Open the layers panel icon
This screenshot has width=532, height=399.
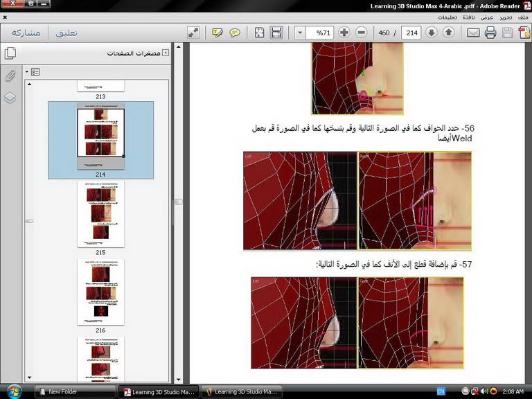click(10, 98)
